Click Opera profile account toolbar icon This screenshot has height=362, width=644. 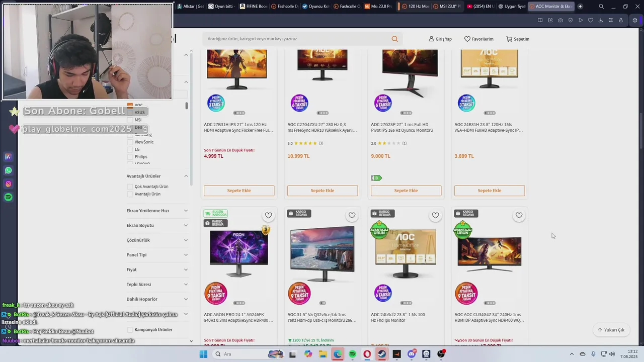tap(621, 20)
